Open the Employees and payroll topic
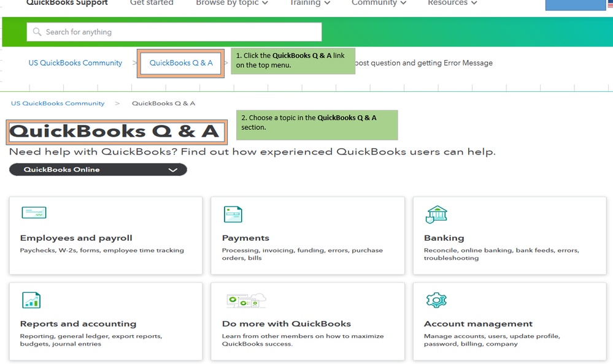The image size is (613, 364). coord(106,235)
